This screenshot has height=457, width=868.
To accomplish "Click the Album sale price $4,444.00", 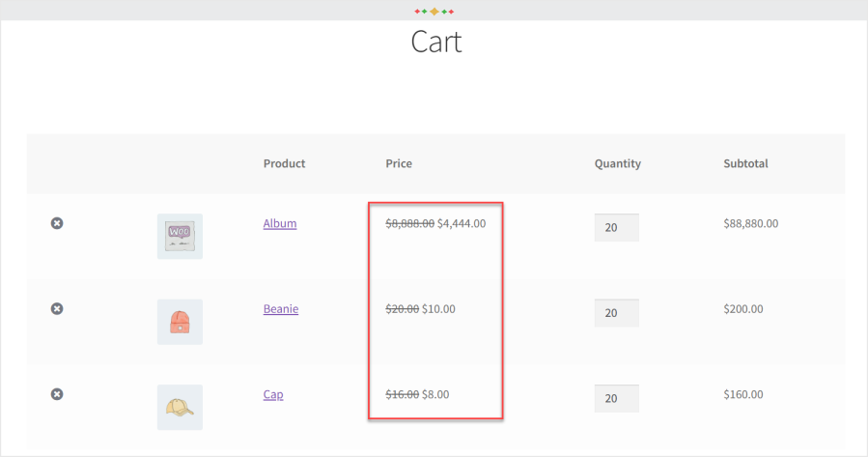I will 462,223.
